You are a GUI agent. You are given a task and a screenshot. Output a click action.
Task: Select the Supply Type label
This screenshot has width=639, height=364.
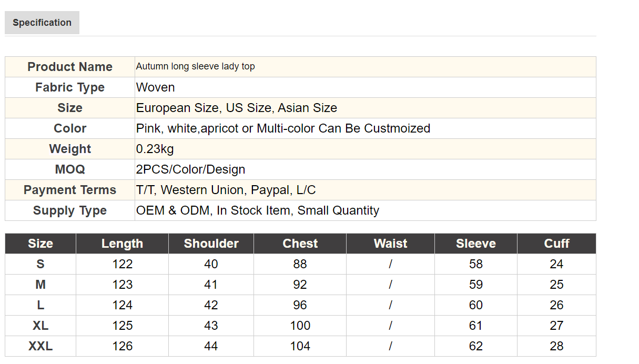click(x=70, y=210)
